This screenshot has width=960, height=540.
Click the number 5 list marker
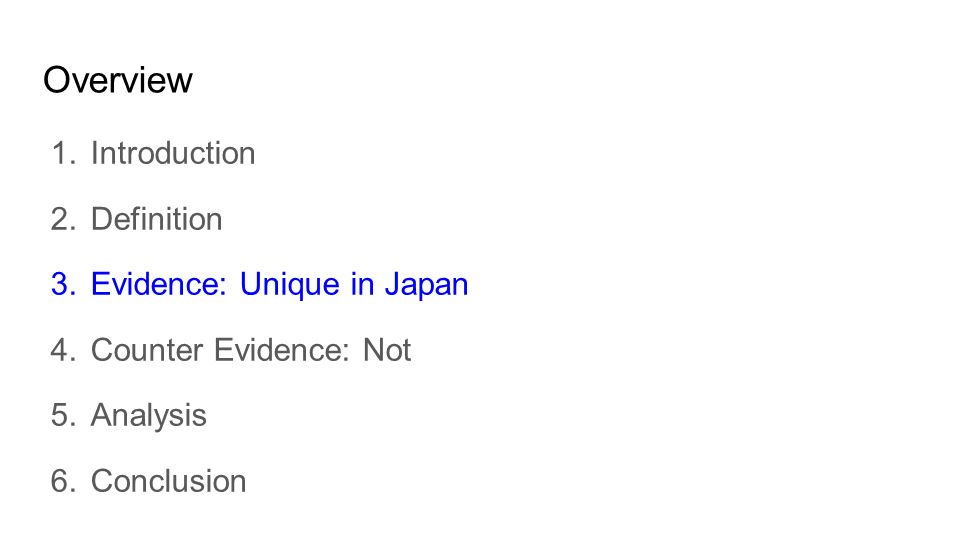point(64,415)
